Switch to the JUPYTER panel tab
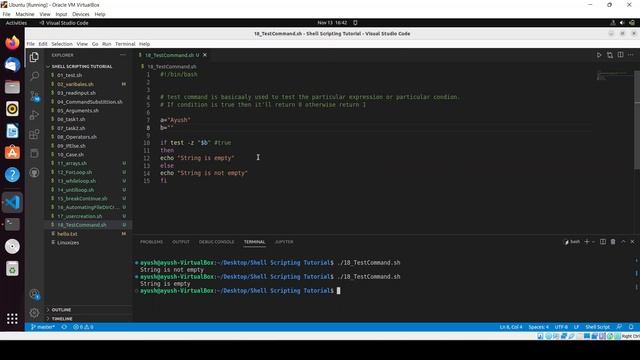This screenshot has width=640, height=360. click(284, 242)
